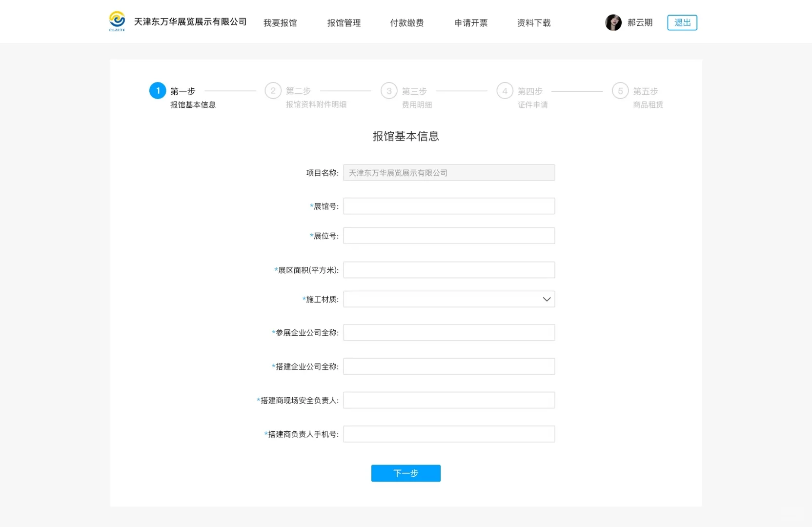Screen dimensions: 812x527
Task: Click the 搭建商负责人手机号 input field
Action: tap(448, 434)
